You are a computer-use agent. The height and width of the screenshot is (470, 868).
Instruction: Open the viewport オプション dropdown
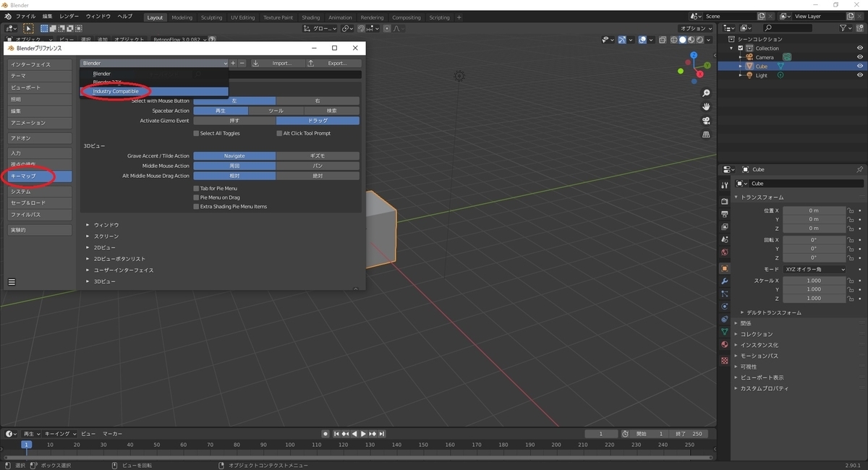694,28
